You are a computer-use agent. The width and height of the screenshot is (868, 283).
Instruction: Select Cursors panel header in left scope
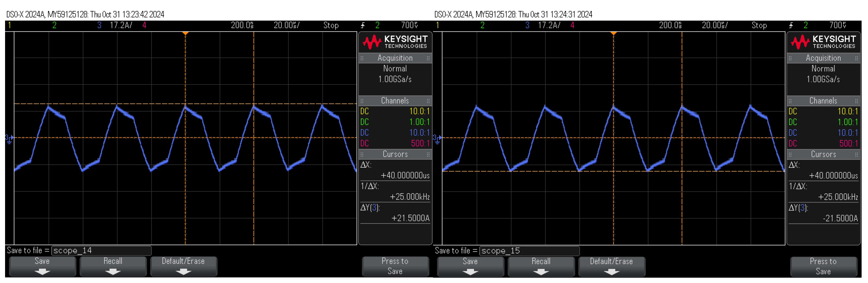pyautogui.click(x=395, y=154)
